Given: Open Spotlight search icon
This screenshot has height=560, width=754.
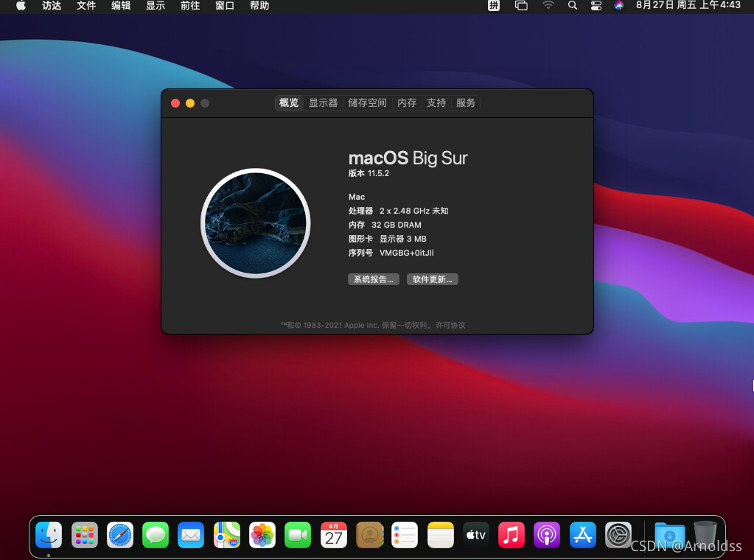Looking at the screenshot, I should [x=572, y=6].
